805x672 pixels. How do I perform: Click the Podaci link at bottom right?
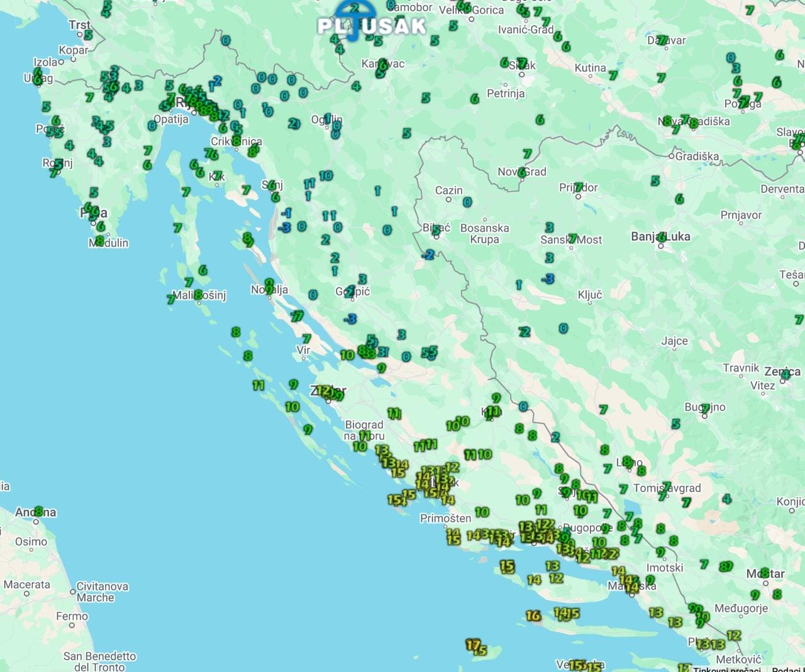point(787,668)
